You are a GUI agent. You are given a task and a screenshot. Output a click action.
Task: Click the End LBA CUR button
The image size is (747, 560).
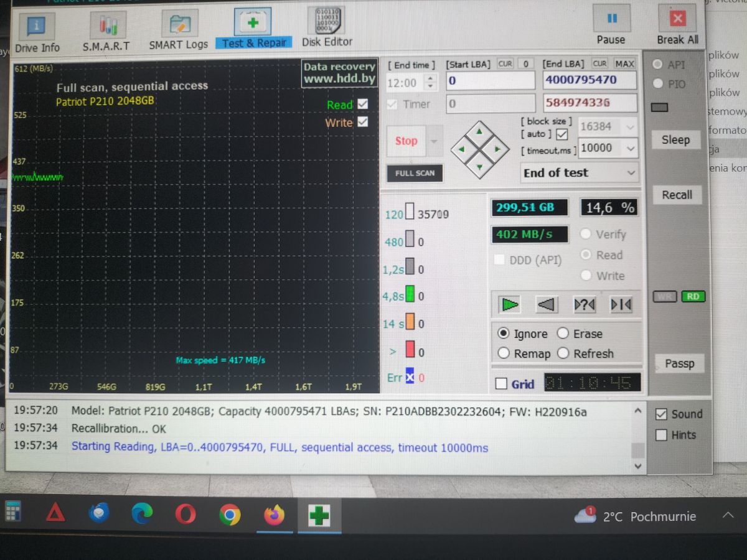pyautogui.click(x=599, y=63)
